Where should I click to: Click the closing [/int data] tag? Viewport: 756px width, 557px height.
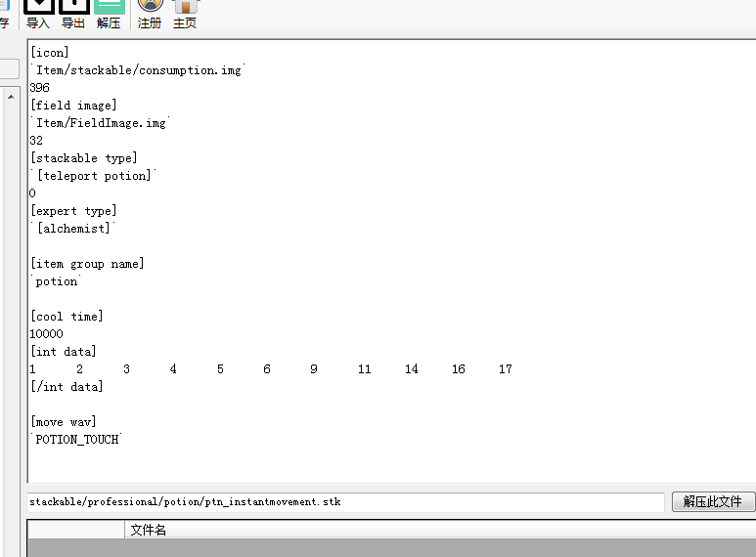pyautogui.click(x=67, y=386)
